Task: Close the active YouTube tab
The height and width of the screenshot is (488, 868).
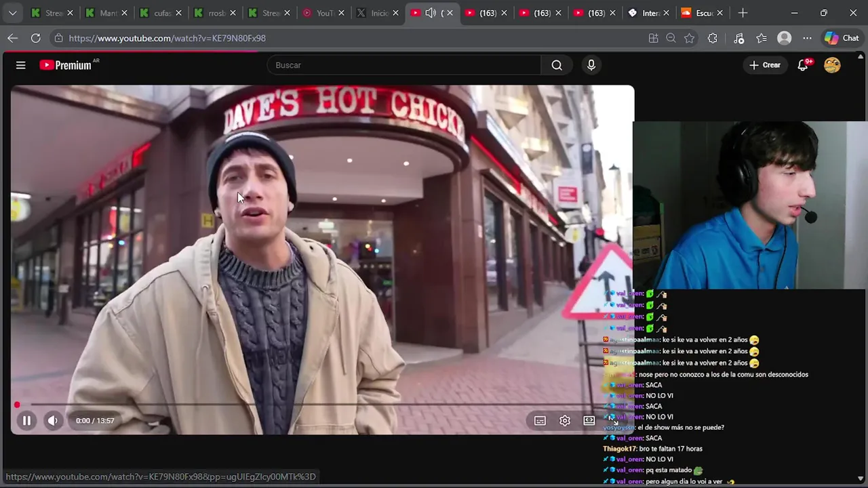Action: point(450,13)
